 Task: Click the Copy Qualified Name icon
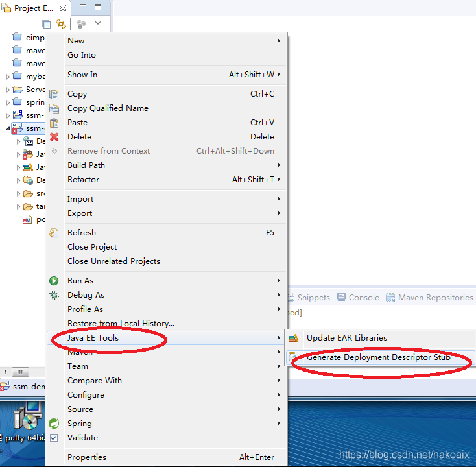tap(54, 109)
